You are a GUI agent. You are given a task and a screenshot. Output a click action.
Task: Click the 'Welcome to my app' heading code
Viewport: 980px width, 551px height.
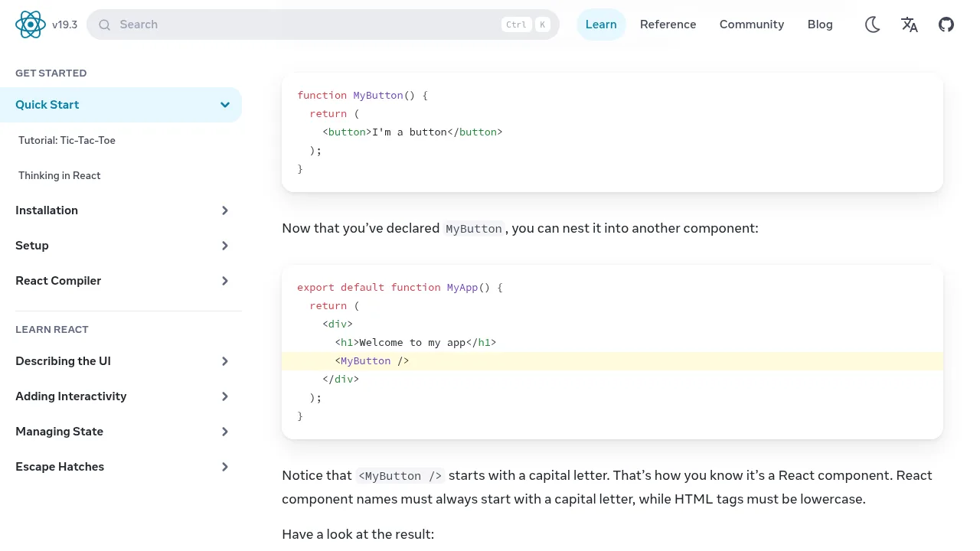tap(416, 343)
